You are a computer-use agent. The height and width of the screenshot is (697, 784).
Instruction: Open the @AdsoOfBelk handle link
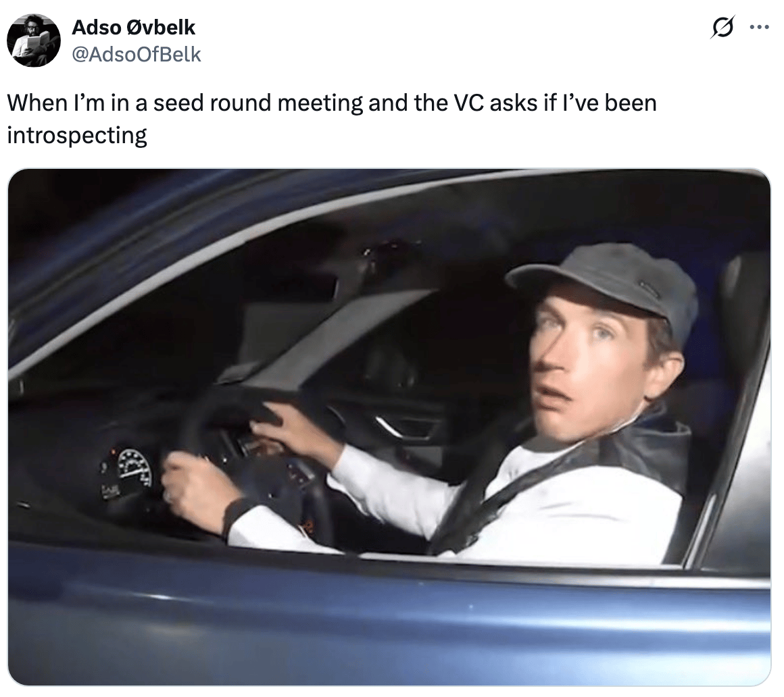tap(137, 54)
